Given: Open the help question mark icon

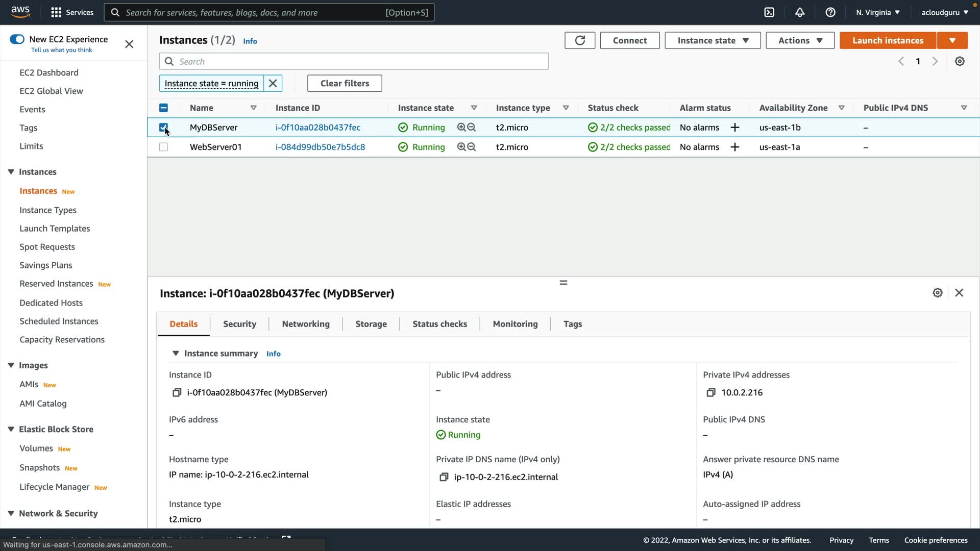Looking at the screenshot, I should (830, 12).
